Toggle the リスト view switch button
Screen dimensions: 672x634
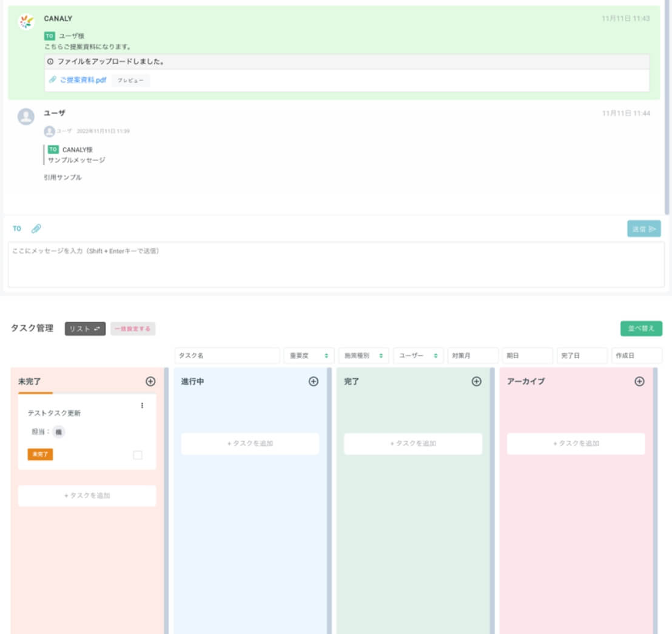pyautogui.click(x=85, y=329)
